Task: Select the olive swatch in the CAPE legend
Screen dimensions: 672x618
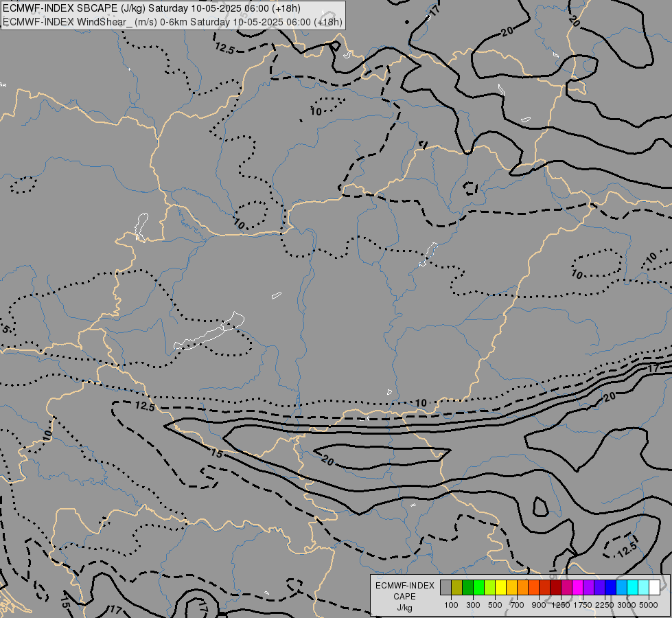Action: (457, 588)
